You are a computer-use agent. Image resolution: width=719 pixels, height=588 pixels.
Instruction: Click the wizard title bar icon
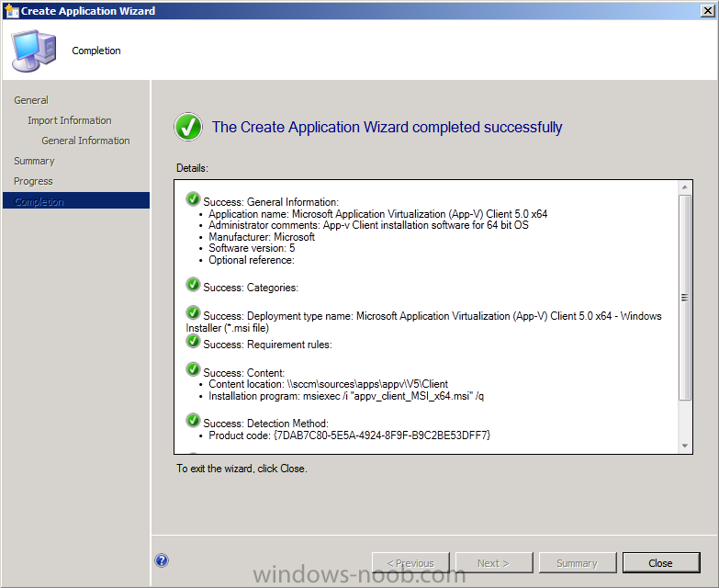(x=12, y=10)
